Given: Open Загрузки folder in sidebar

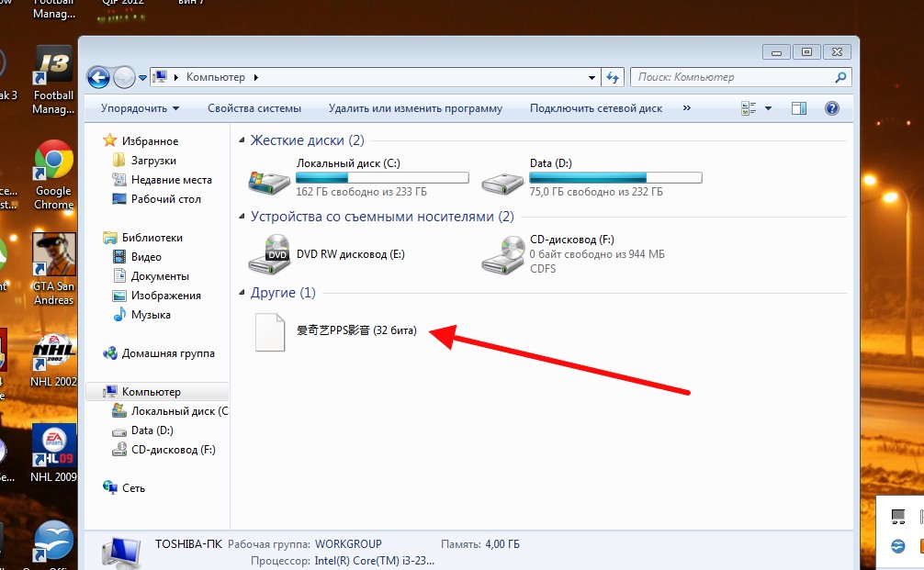Looking at the screenshot, I should (x=153, y=160).
